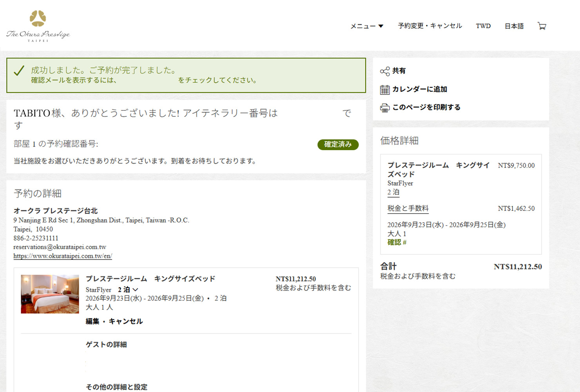Screen dimensions: 580x392
Task: Click the このページを印刷する text link
Action: click(x=426, y=107)
